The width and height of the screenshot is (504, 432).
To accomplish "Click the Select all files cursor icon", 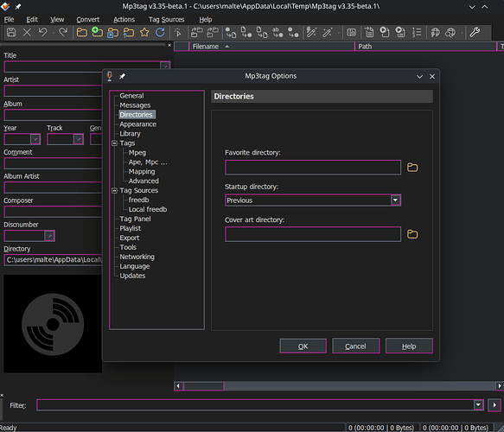I will [x=178, y=33].
